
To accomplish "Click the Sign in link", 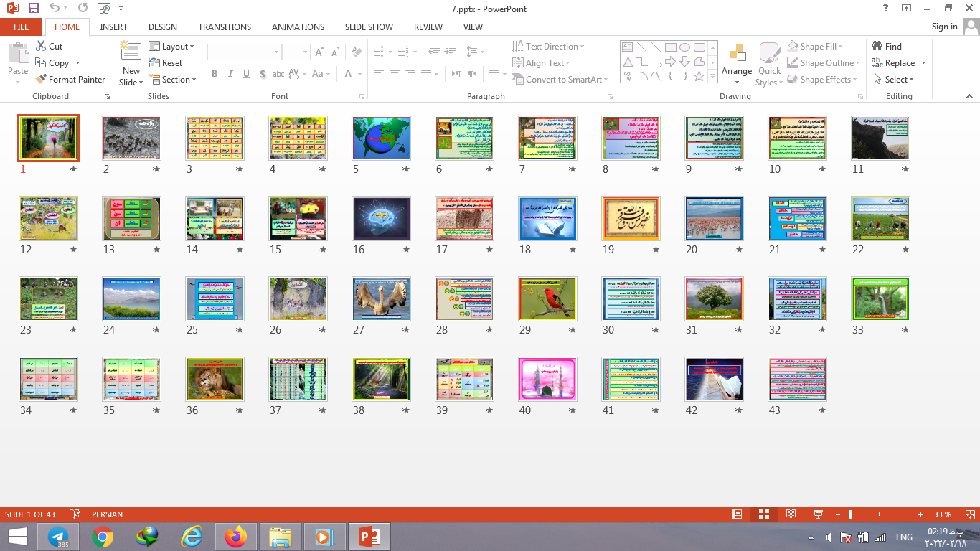I will (944, 27).
